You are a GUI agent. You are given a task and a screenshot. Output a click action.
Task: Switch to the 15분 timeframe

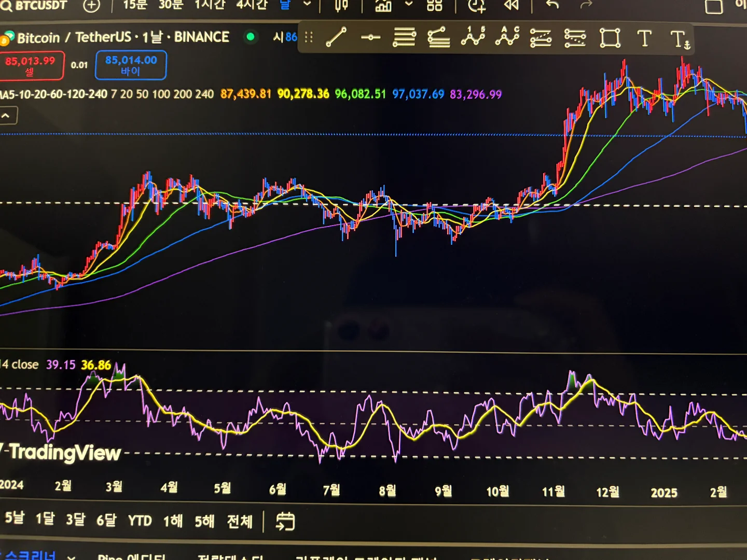135,5
